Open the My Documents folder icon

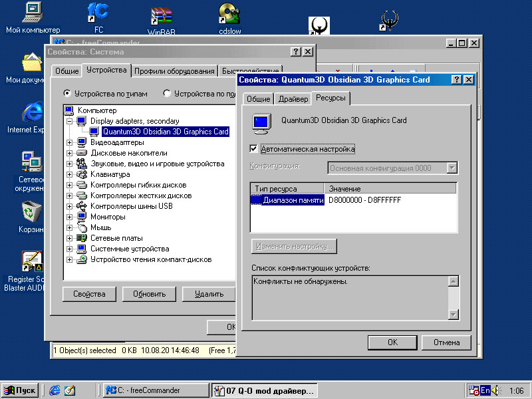(x=33, y=62)
